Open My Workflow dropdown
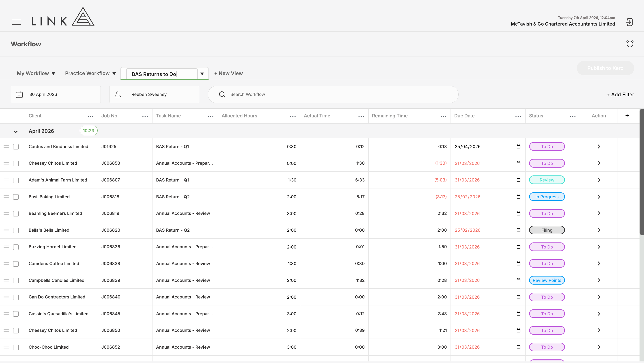This screenshot has width=644, height=363. tap(36, 73)
